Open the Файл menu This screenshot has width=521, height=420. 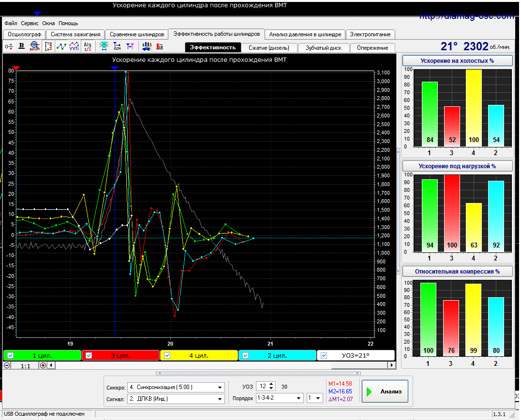coord(11,23)
